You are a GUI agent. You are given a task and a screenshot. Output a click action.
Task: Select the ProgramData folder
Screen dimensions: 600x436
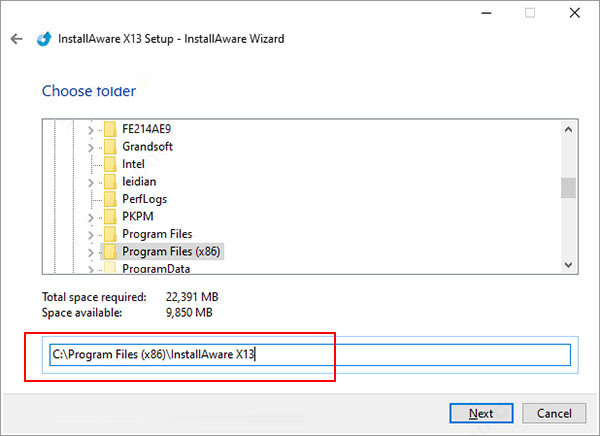[156, 268]
